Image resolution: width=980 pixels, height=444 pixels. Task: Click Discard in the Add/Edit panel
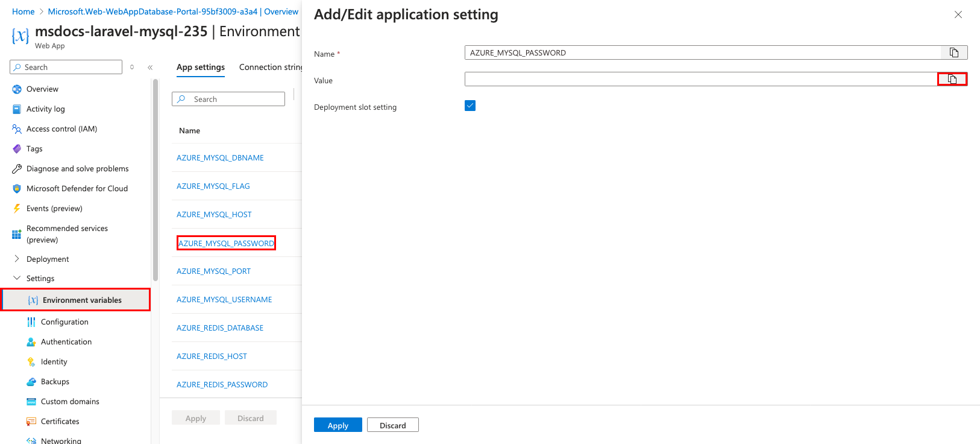393,425
